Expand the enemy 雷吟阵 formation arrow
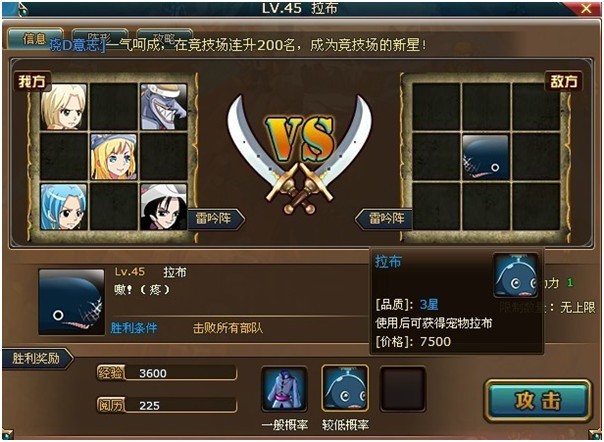The width and height of the screenshot is (604, 442). tap(383, 219)
